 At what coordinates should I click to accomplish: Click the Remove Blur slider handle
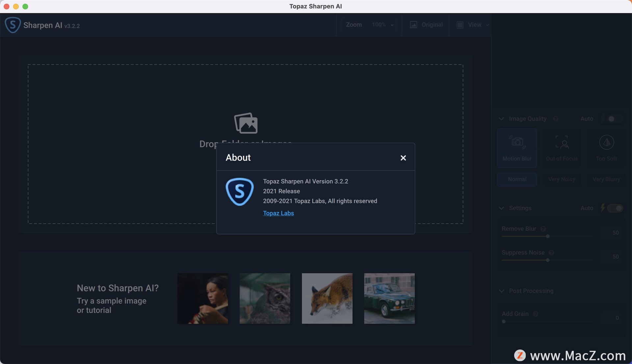[x=548, y=236]
